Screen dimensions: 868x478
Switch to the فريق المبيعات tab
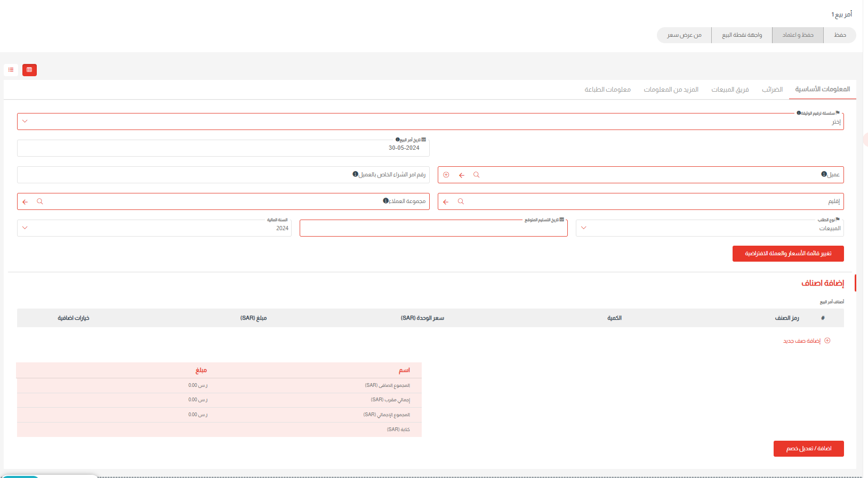click(730, 90)
